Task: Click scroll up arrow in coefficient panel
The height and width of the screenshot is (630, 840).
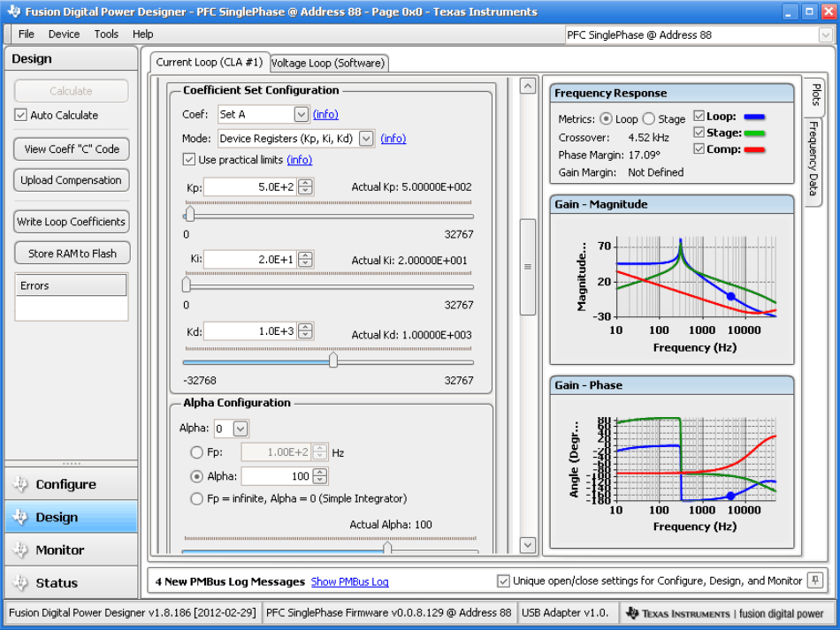Action: coord(528,87)
